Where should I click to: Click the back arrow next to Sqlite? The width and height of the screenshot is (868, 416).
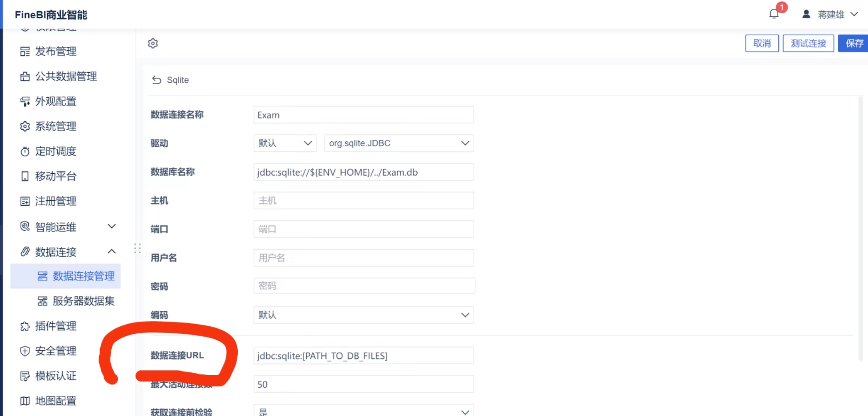(156, 80)
